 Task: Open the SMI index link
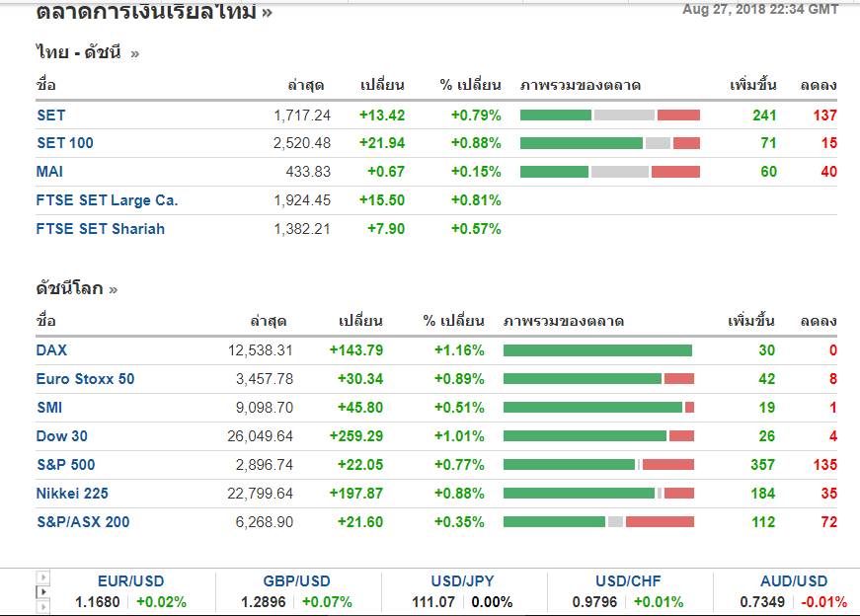(x=49, y=408)
